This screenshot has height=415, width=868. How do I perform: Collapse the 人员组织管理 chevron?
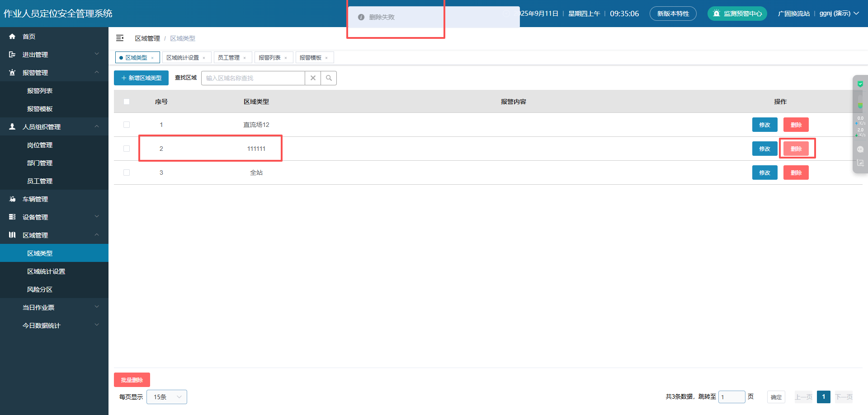[x=97, y=126]
